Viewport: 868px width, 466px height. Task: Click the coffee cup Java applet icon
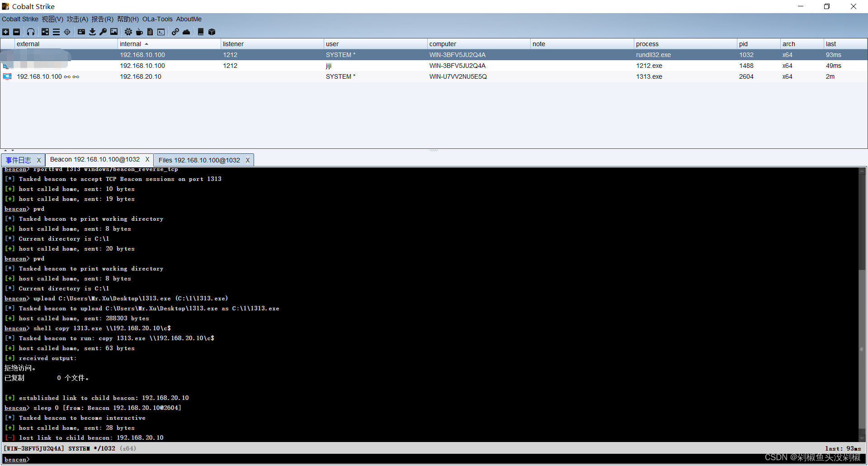point(139,32)
